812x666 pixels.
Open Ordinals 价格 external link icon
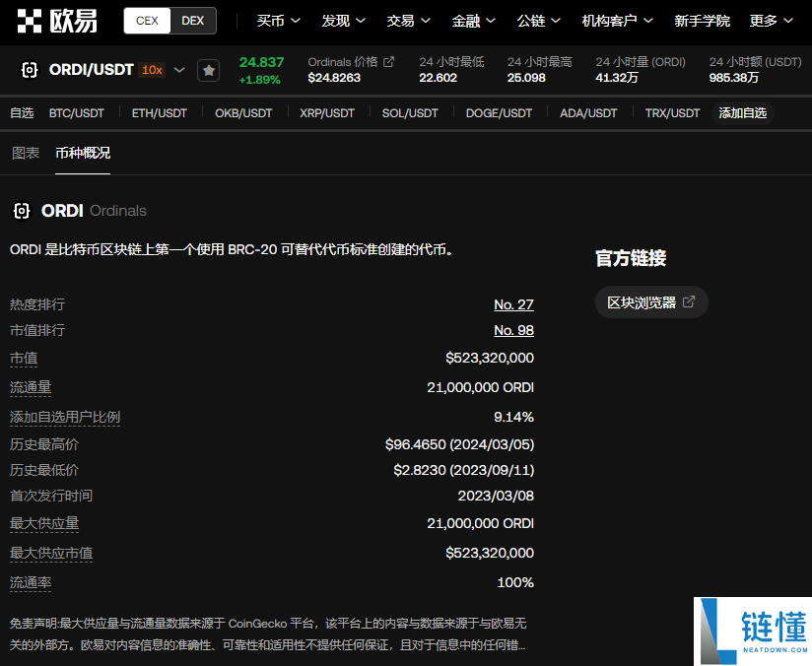click(388, 62)
